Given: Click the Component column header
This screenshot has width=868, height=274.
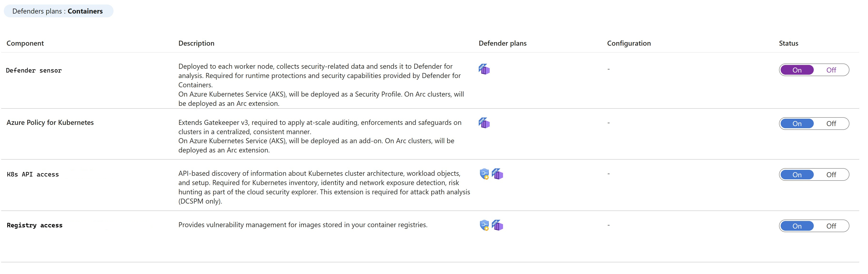Looking at the screenshot, I should click(x=25, y=43).
